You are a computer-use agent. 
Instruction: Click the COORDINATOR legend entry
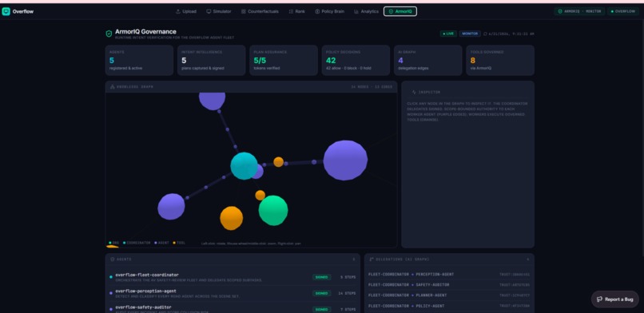(137, 243)
